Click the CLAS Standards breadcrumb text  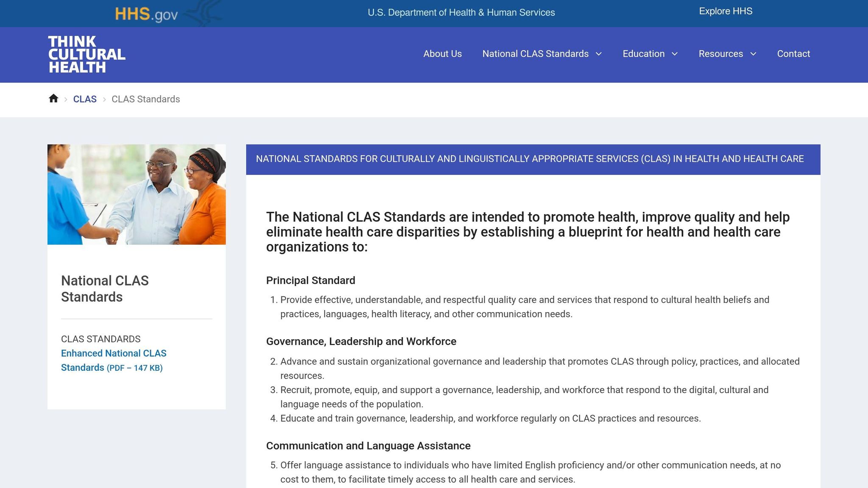(x=145, y=99)
